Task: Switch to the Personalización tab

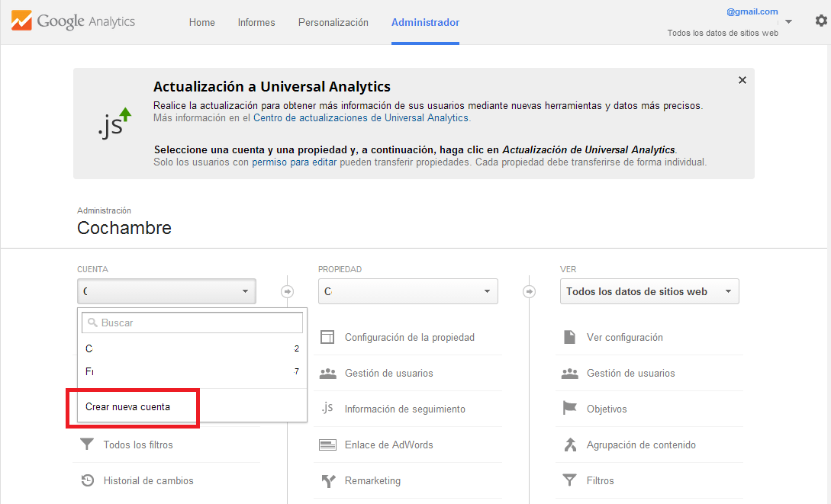Action: tap(333, 22)
